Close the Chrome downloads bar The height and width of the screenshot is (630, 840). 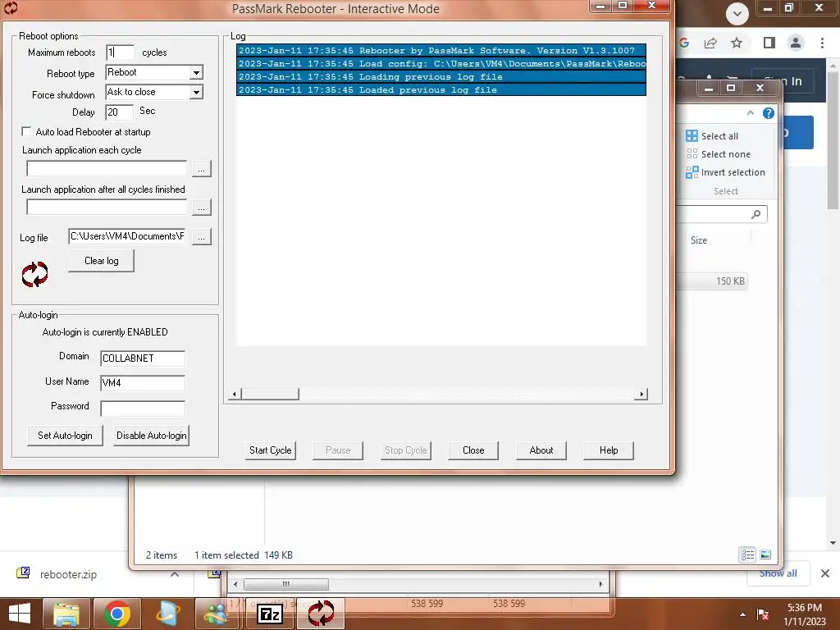pos(825,573)
